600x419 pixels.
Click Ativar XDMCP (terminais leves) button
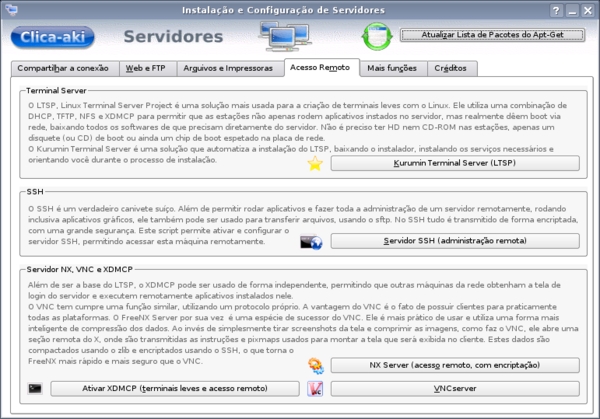(175, 389)
